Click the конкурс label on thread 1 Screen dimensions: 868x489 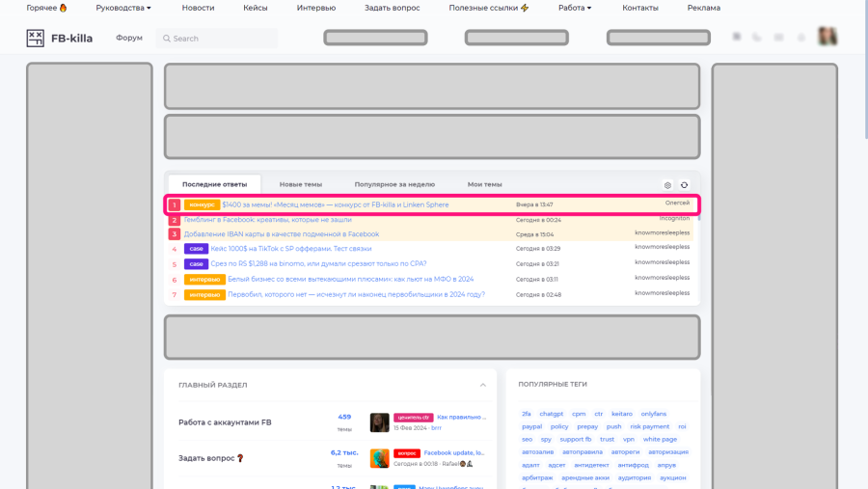pyautogui.click(x=202, y=204)
